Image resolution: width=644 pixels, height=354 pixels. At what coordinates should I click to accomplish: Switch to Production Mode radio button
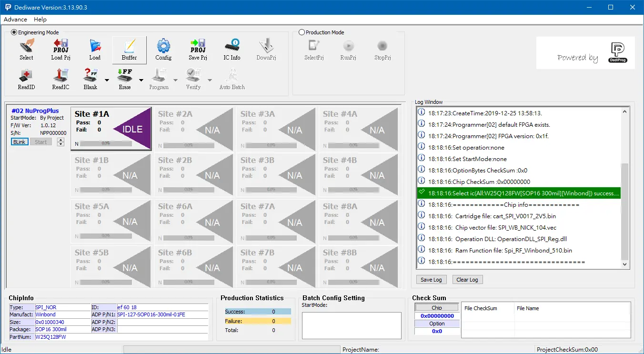coord(302,32)
